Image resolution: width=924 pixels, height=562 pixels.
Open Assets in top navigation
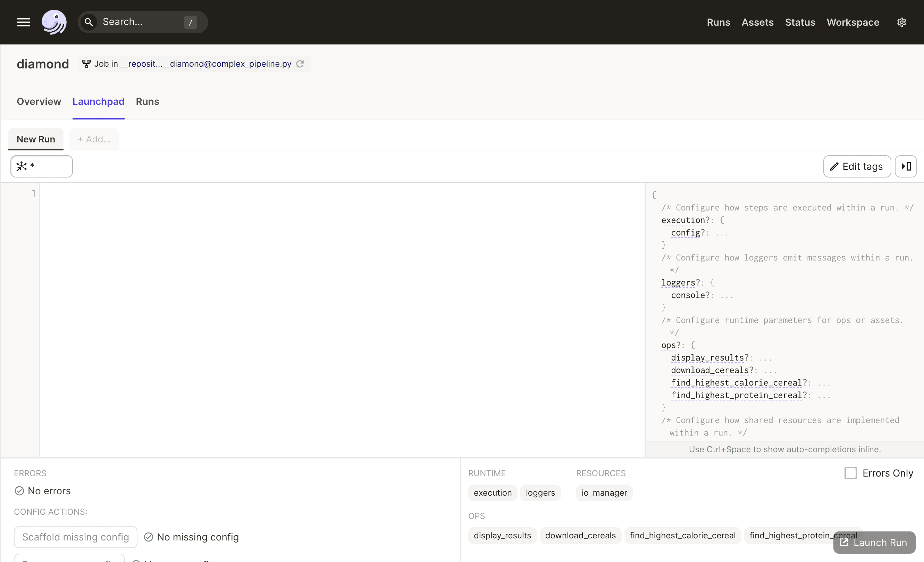(x=757, y=22)
